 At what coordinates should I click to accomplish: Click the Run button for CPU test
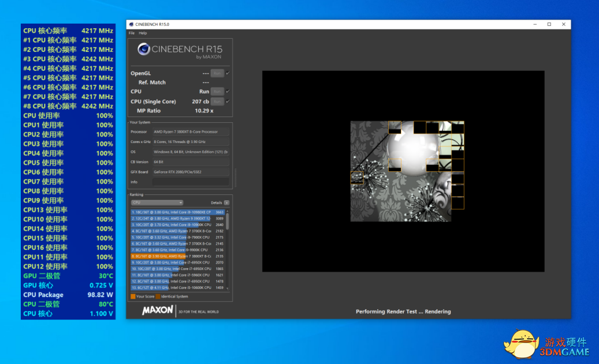[x=217, y=92]
